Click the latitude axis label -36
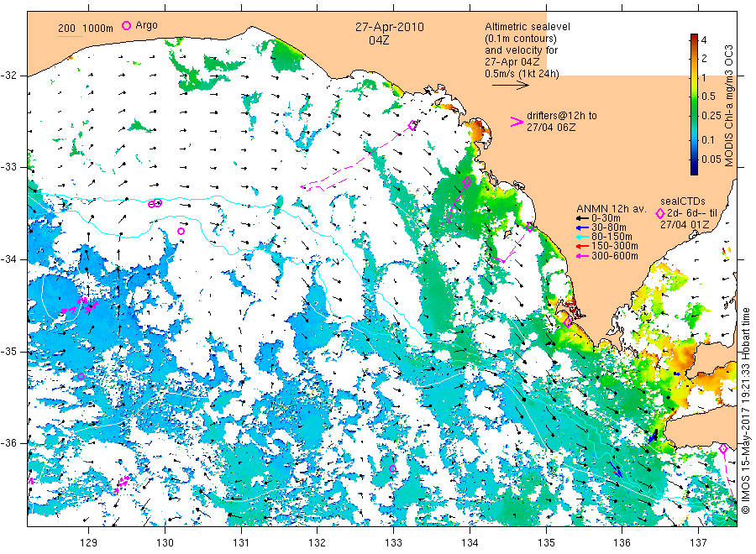This screenshot has width=756, height=554. [x=8, y=443]
